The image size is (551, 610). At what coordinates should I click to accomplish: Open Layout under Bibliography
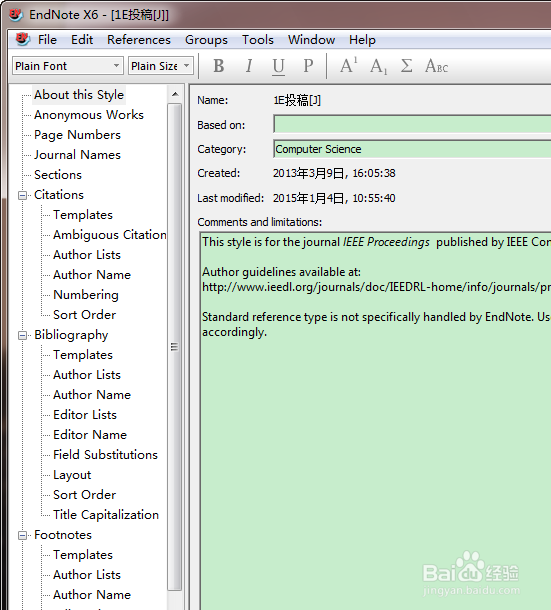72,475
